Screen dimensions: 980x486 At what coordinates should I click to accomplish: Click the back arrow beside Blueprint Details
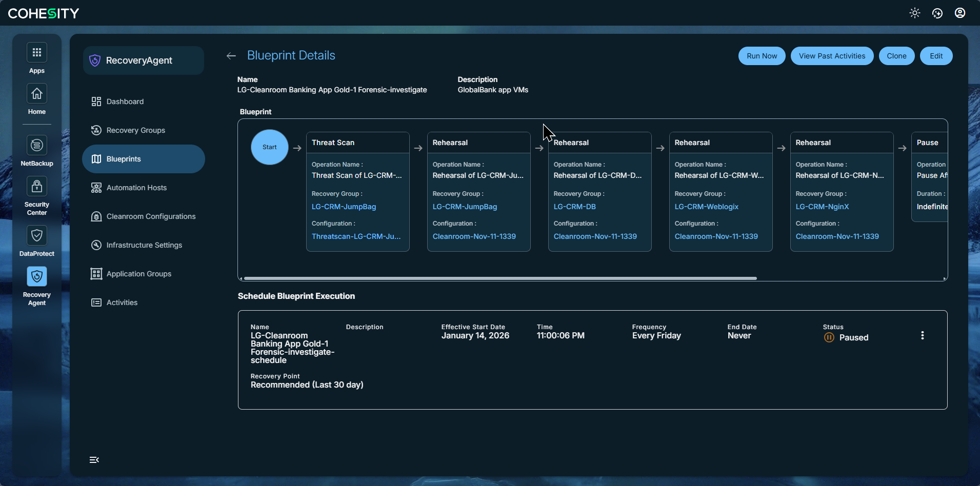click(x=231, y=56)
